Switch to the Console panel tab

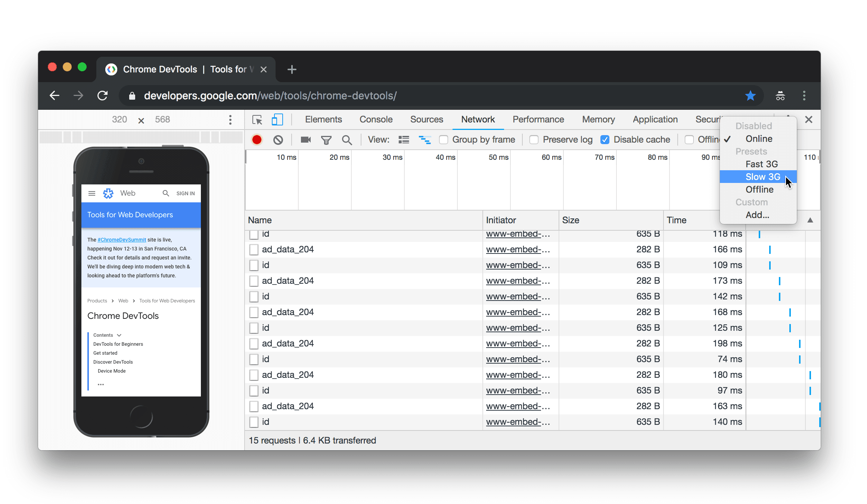[375, 119]
